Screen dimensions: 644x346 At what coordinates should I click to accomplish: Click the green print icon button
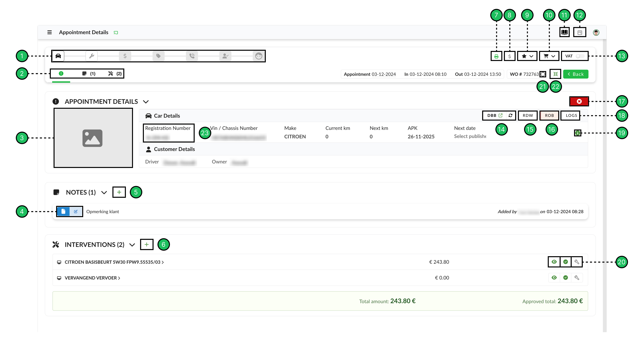click(x=496, y=56)
